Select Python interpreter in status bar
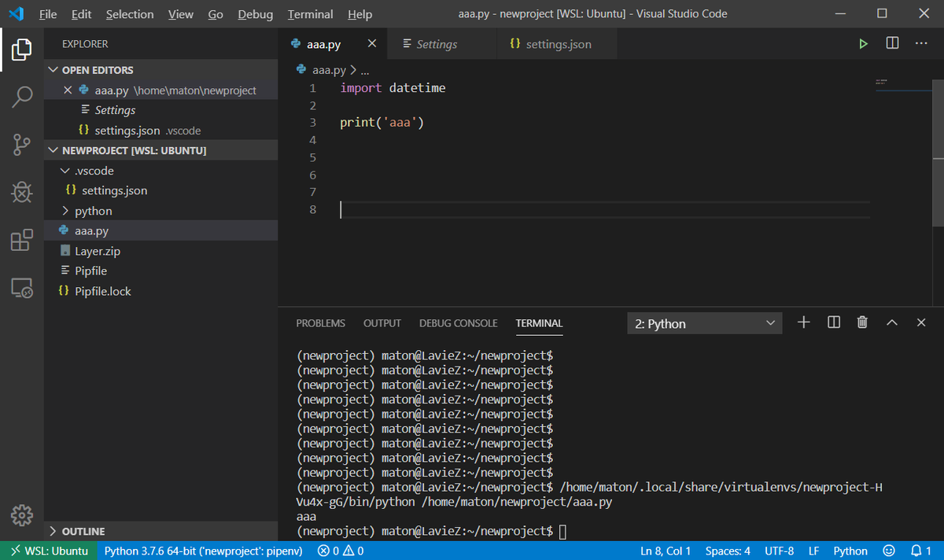The image size is (944, 560). point(203,551)
